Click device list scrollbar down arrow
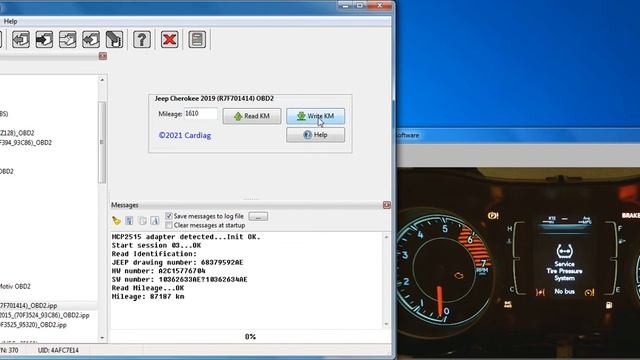Viewport: 640px width, 360px height. (x=102, y=338)
